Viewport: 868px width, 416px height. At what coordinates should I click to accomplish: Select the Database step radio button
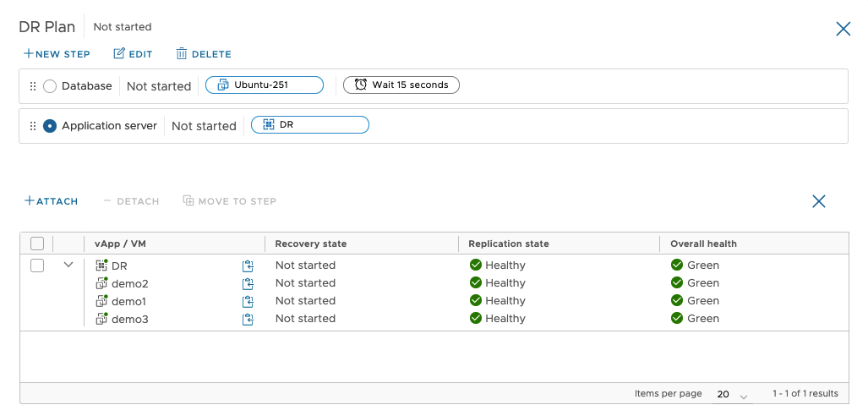(50, 86)
